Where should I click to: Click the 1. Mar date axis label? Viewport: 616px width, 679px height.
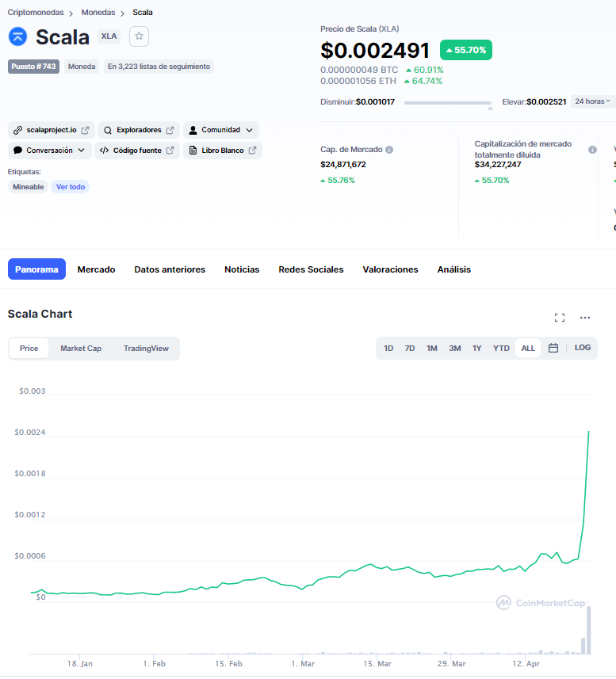[303, 663]
